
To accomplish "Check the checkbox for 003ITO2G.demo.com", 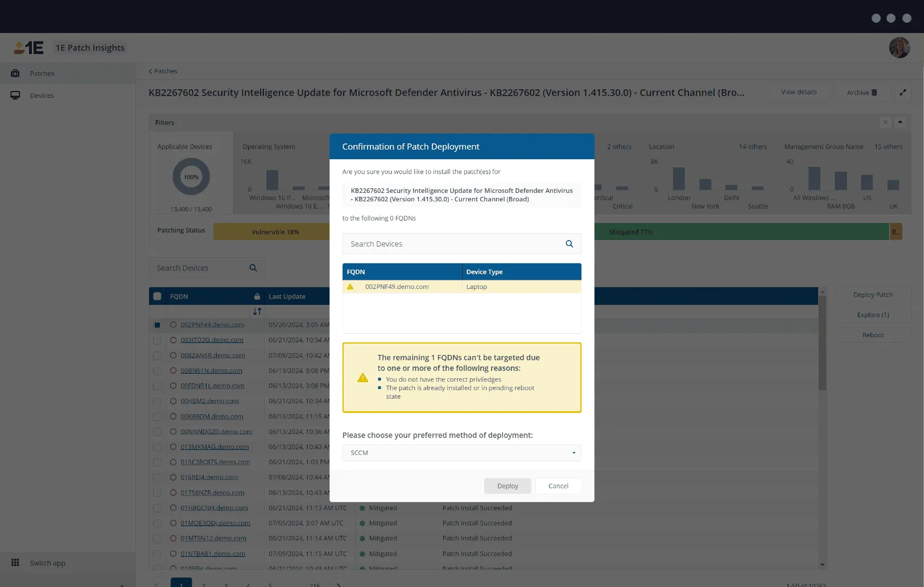I will [157, 340].
